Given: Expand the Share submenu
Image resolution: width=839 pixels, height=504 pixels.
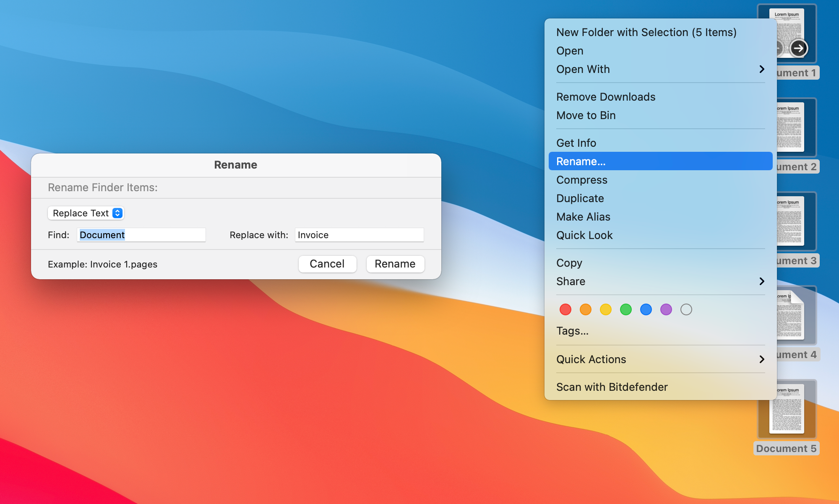Looking at the screenshot, I should [x=660, y=281].
